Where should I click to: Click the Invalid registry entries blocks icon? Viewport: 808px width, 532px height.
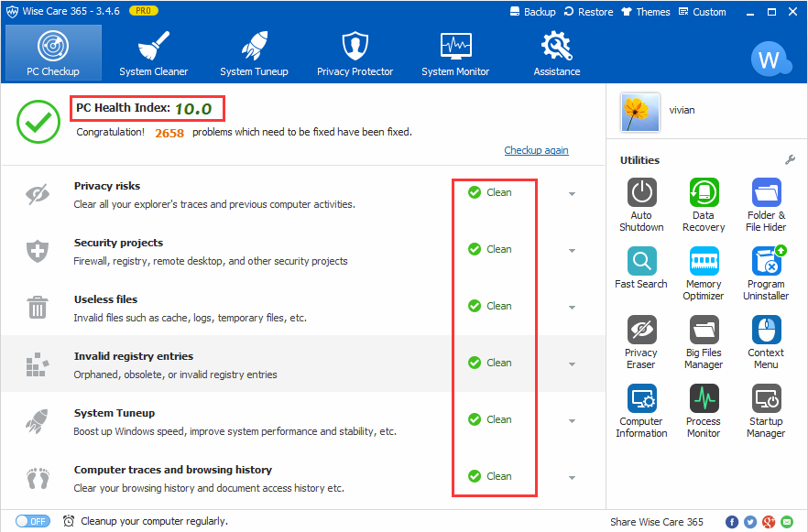tap(38, 364)
